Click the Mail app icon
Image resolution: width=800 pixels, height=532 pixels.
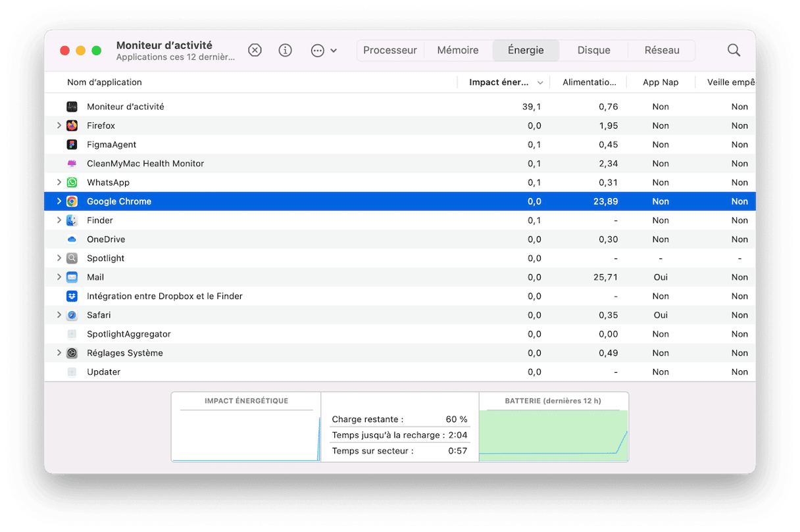[72, 278]
